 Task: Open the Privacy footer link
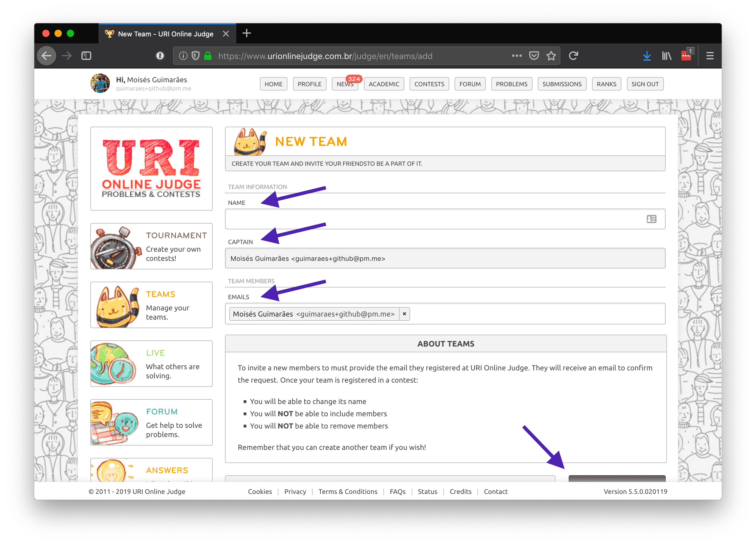295,491
